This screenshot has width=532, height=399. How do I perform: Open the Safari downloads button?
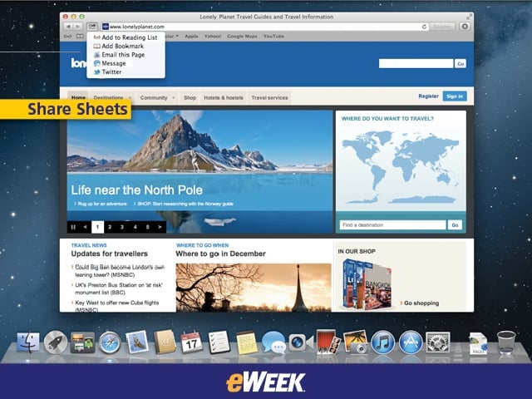(x=465, y=27)
